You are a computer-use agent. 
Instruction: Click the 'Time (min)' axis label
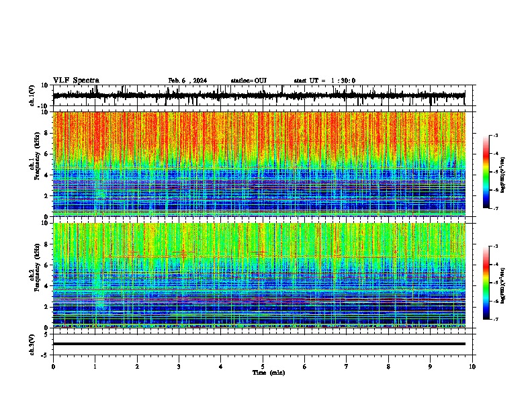click(x=269, y=373)
